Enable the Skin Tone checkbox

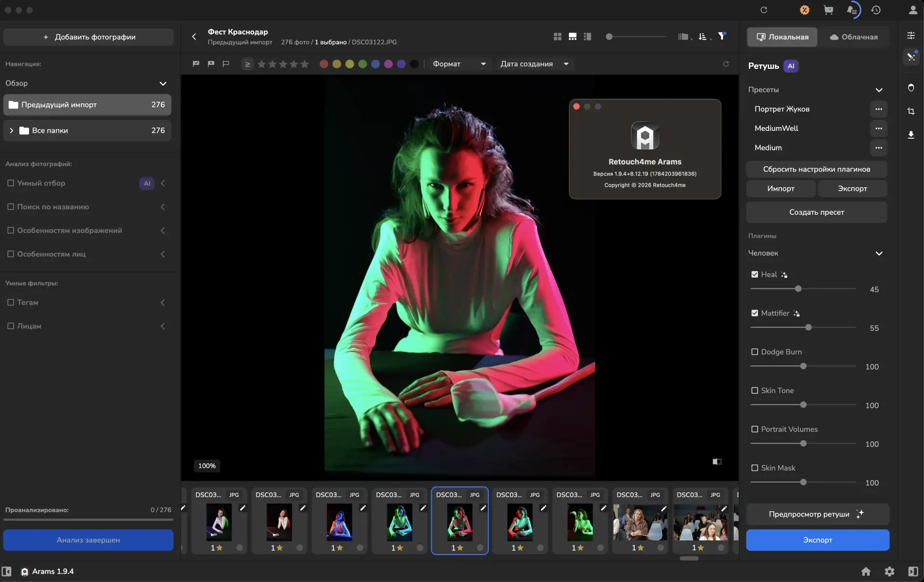coord(755,390)
